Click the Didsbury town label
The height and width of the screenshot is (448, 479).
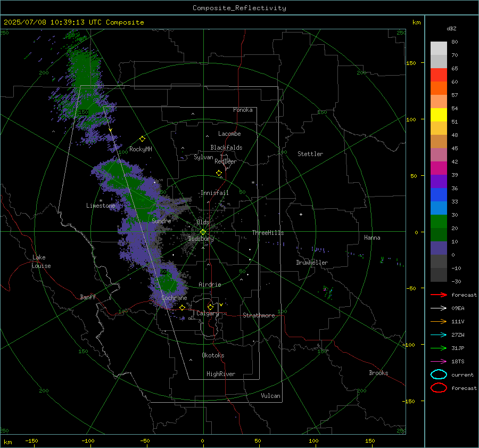[201, 239]
